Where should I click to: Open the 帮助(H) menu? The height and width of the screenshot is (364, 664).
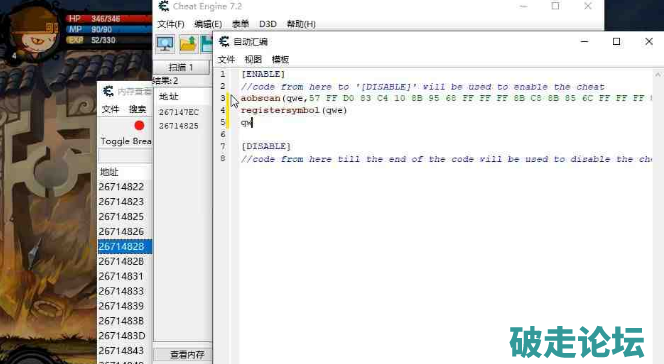(301, 24)
